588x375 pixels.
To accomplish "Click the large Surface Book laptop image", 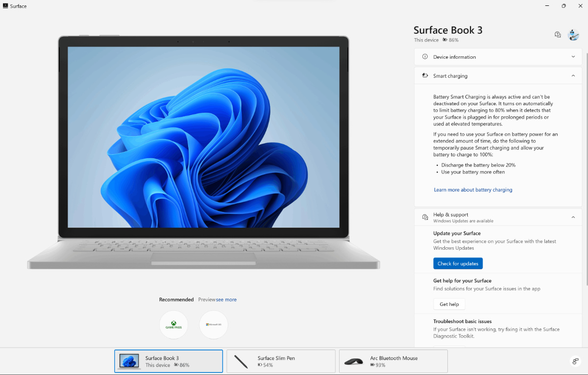I will coord(203,152).
